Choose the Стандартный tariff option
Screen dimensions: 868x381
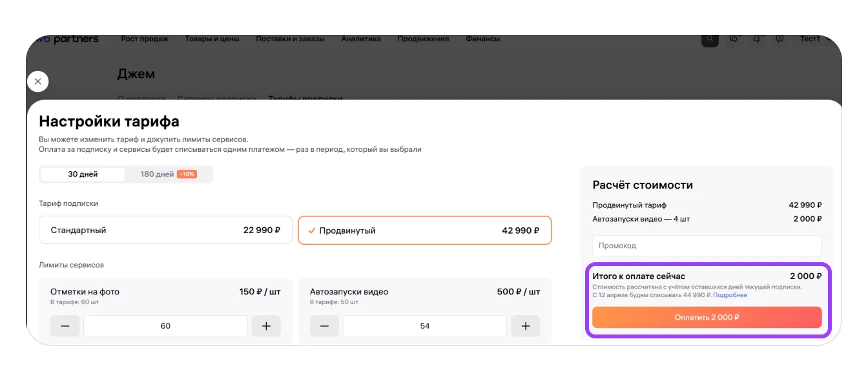pos(165,230)
